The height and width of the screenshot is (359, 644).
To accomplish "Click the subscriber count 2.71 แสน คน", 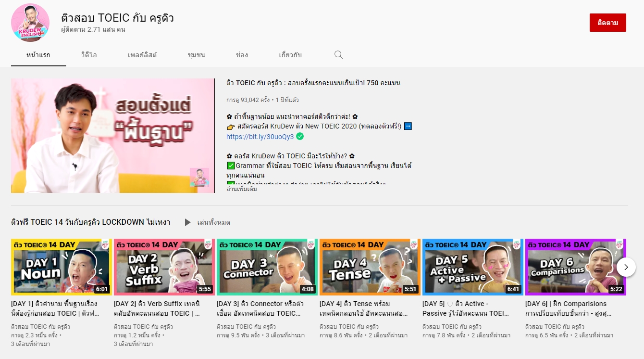I will [93, 30].
